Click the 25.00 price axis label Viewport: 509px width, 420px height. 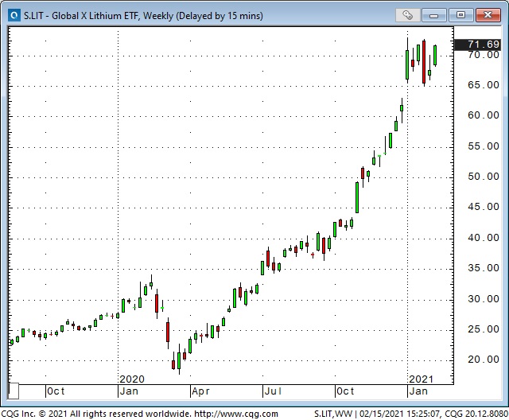coord(484,329)
